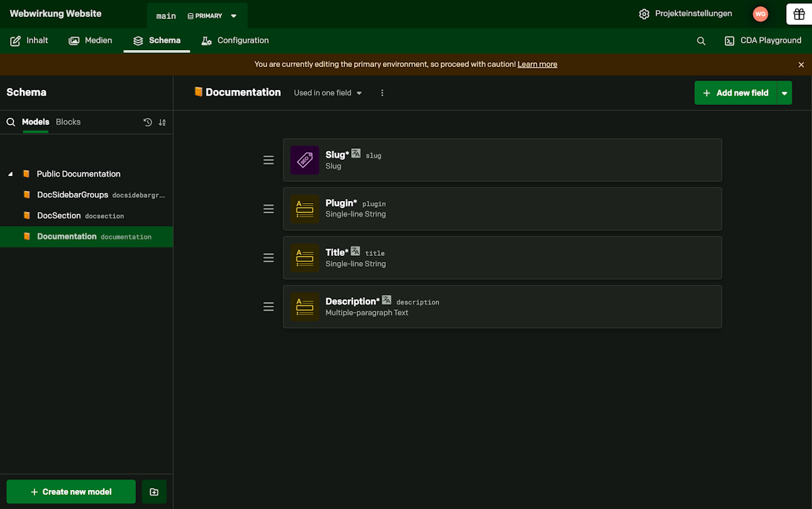Select the Models tab in sidebar
812x509 pixels.
tap(36, 122)
